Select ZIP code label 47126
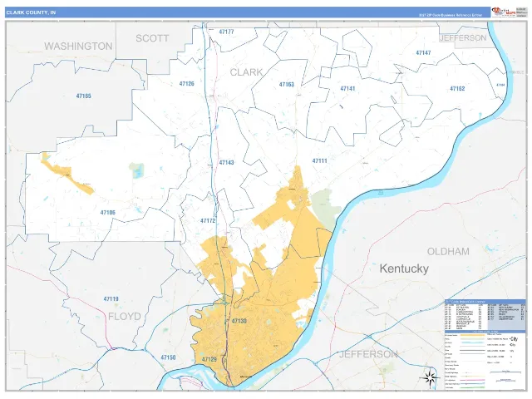Viewport: 532px width, 399px height. click(186, 83)
